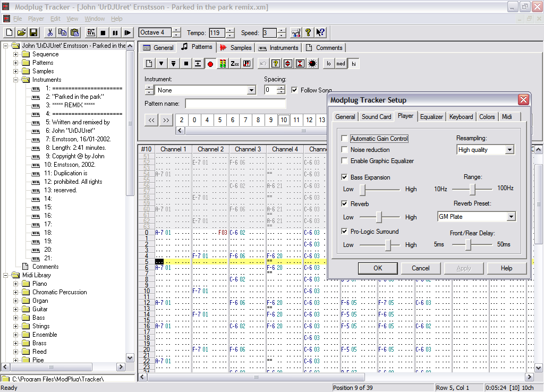Click the Cancel button in Setup dialog
The image size is (544, 392).
pos(421,268)
